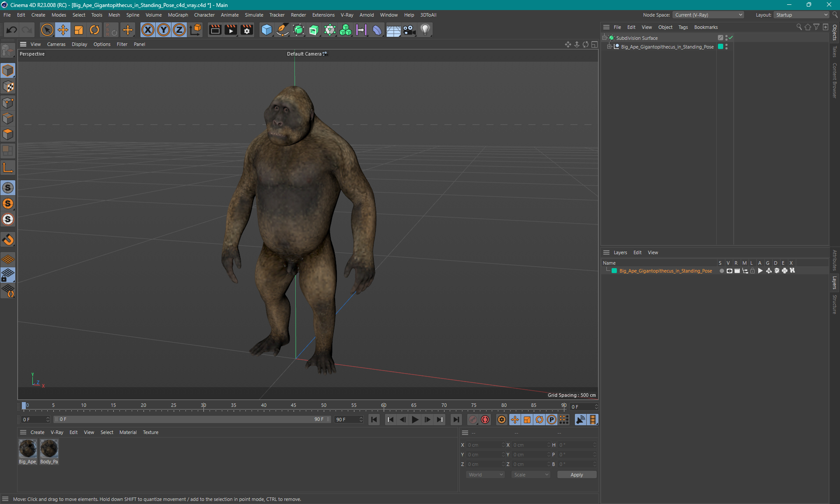Click Big_Ape object layer color swatch
Image resolution: width=840 pixels, height=504 pixels.
pyautogui.click(x=721, y=46)
